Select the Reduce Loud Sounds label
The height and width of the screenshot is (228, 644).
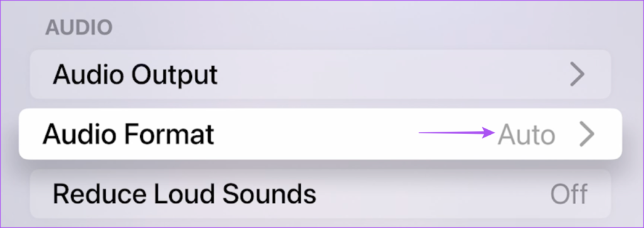point(184,194)
